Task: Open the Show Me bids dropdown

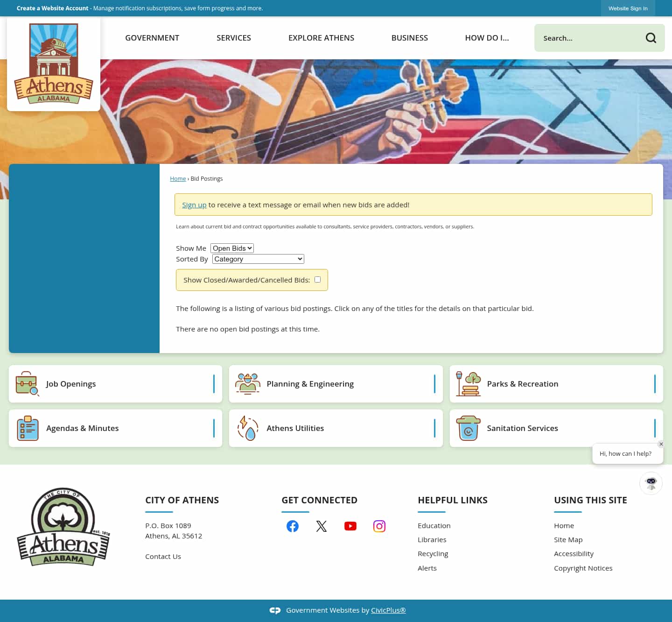Action: tap(232, 248)
